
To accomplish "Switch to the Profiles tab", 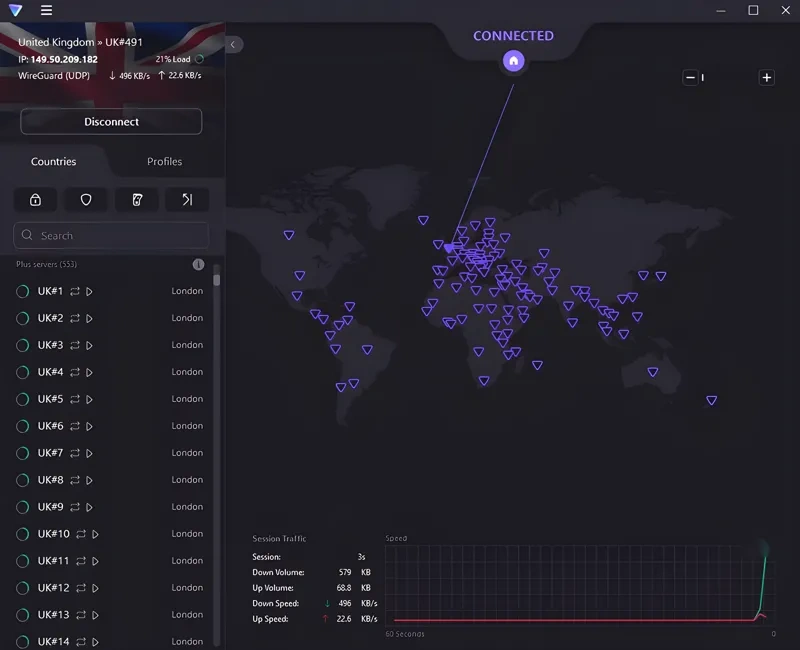I will coord(164,161).
